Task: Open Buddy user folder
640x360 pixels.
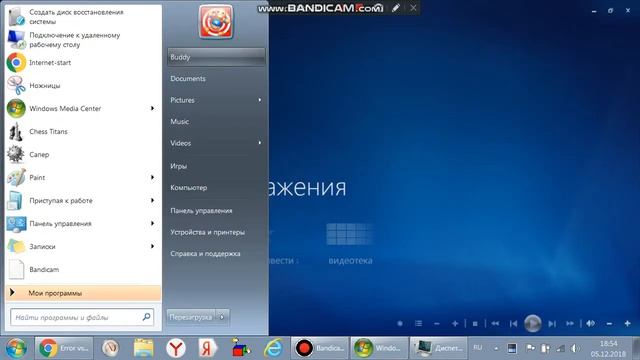Action: pos(216,57)
